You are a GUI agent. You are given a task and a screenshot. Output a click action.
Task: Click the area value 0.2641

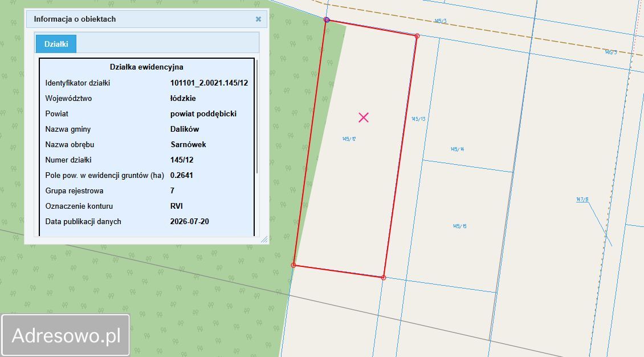click(182, 176)
